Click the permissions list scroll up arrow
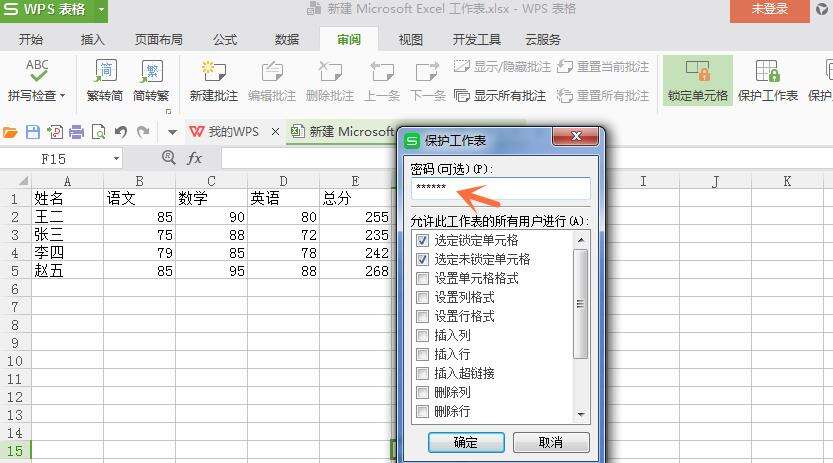The image size is (833, 463). pos(581,241)
